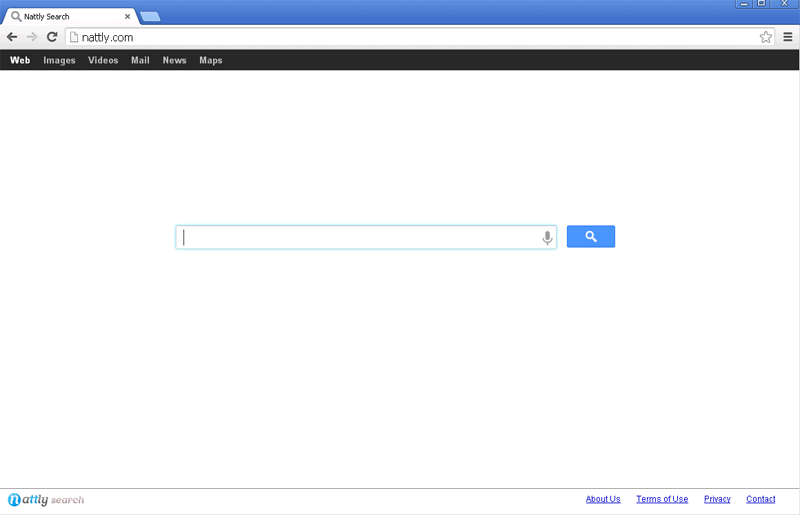The image size is (800, 515).
Task: Open a new browser tab
Action: (x=150, y=16)
